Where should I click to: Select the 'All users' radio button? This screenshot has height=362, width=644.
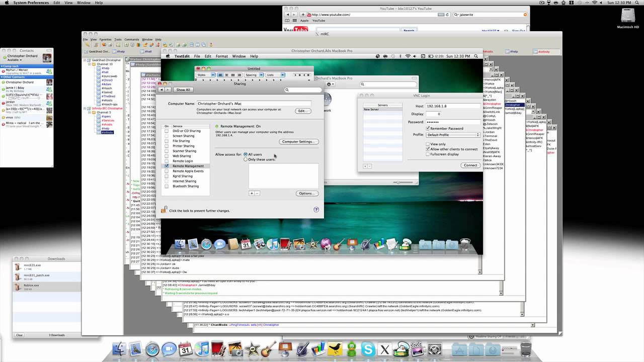pos(246,154)
